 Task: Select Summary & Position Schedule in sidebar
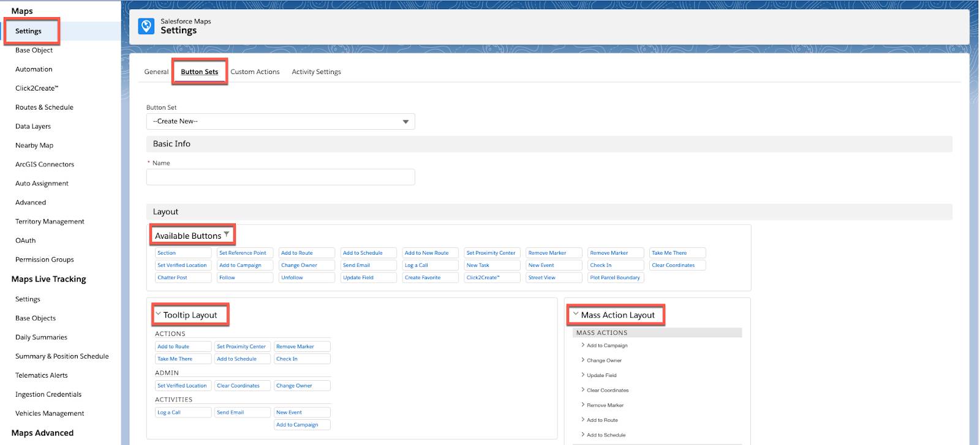(62, 356)
